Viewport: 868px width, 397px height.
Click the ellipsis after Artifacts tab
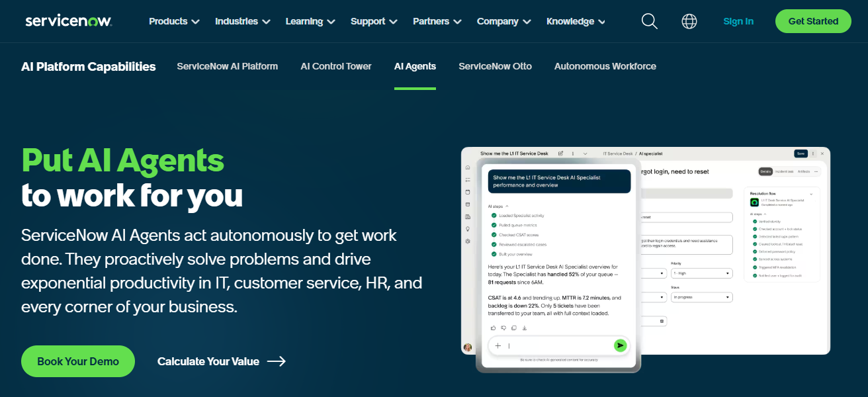816,171
